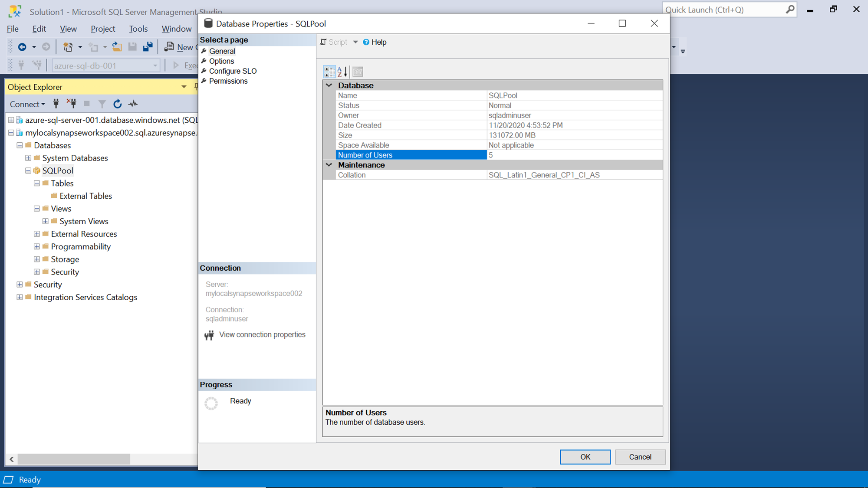Click View connection properties link

click(x=262, y=334)
